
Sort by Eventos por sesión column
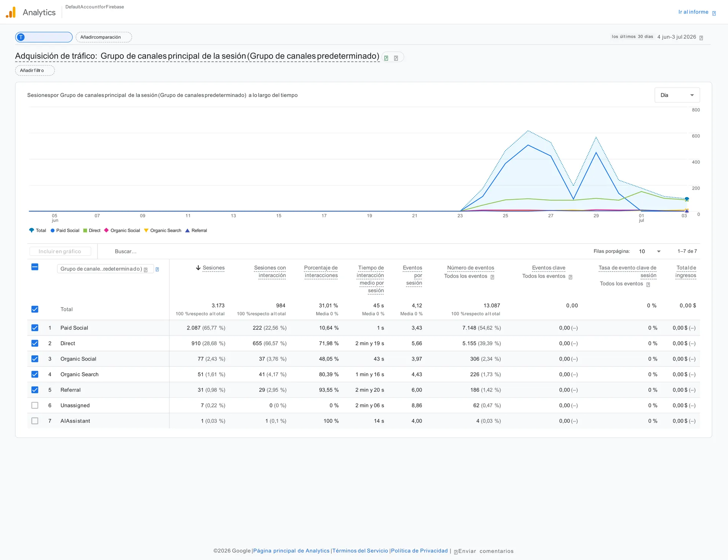point(413,275)
